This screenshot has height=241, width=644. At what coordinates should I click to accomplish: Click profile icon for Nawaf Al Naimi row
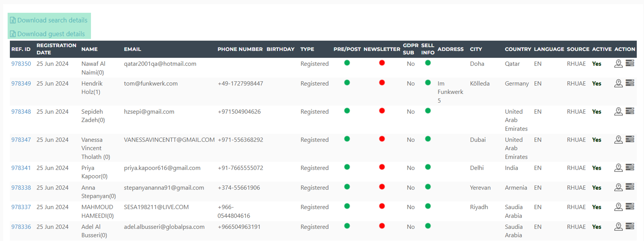tap(618, 64)
